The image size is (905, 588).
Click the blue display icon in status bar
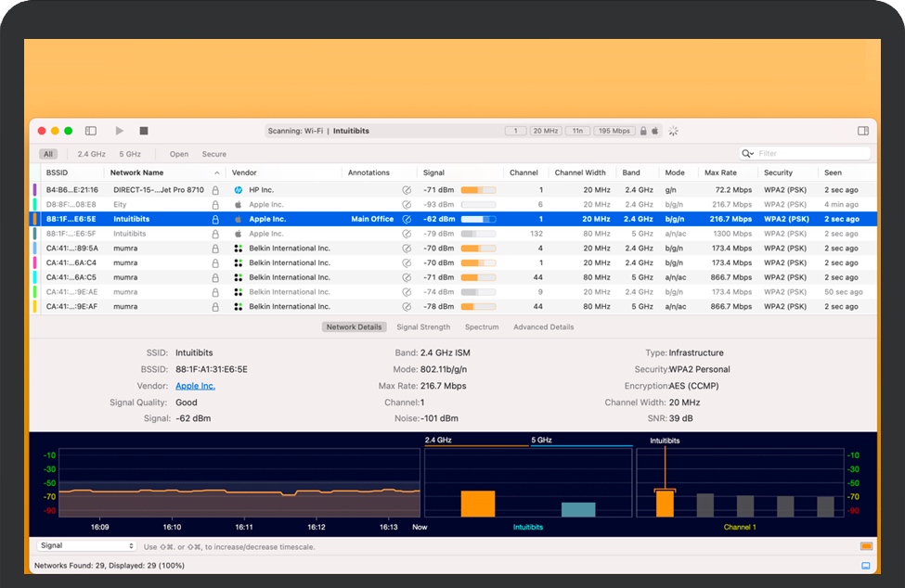(866, 565)
